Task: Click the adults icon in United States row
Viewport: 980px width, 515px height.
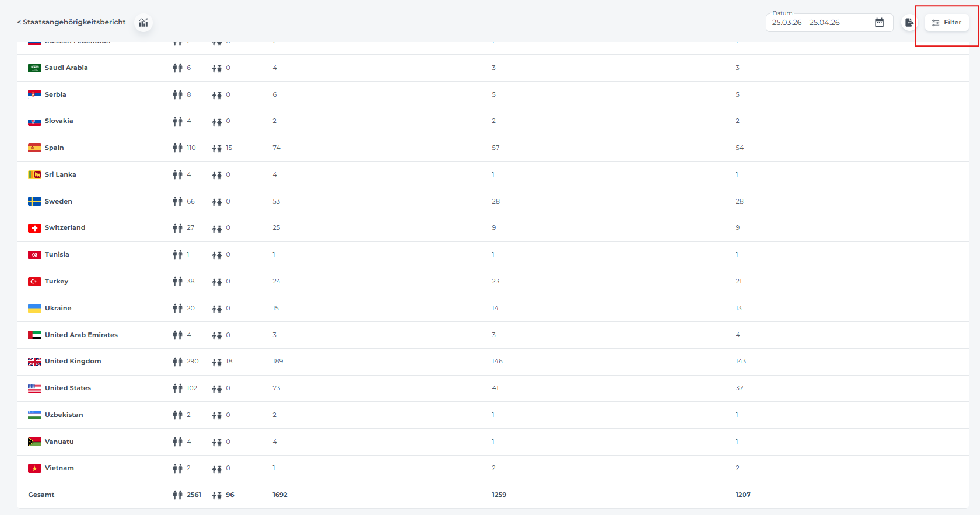Action: coord(177,388)
